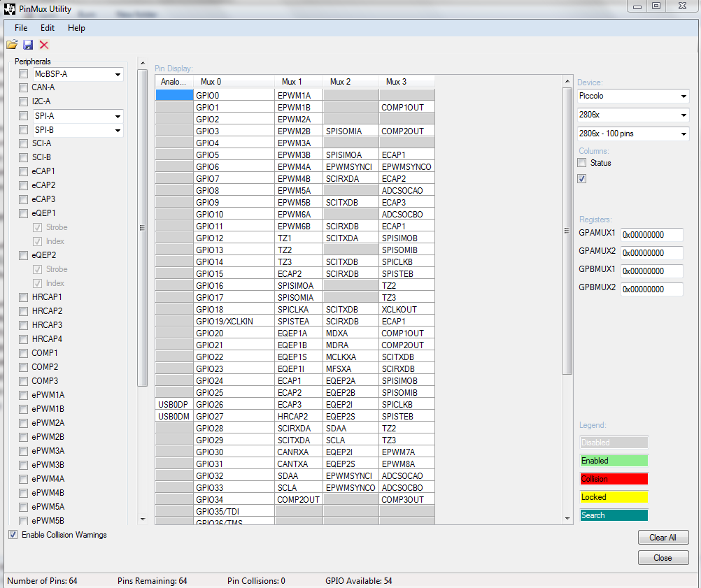Image resolution: width=701 pixels, height=588 pixels.
Task: Check the eQEP1 peripheral box
Action: pyautogui.click(x=24, y=213)
